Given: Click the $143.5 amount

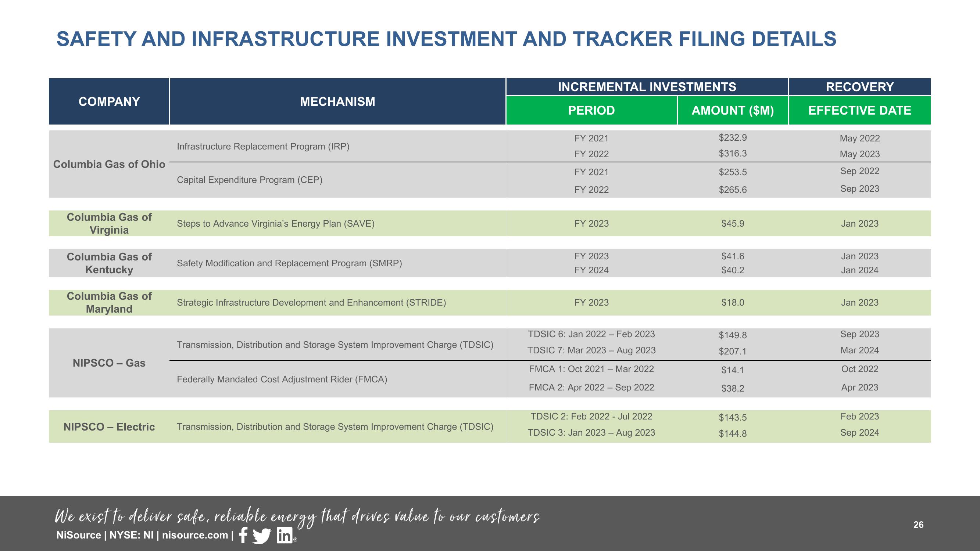Looking at the screenshot, I should click(733, 418).
